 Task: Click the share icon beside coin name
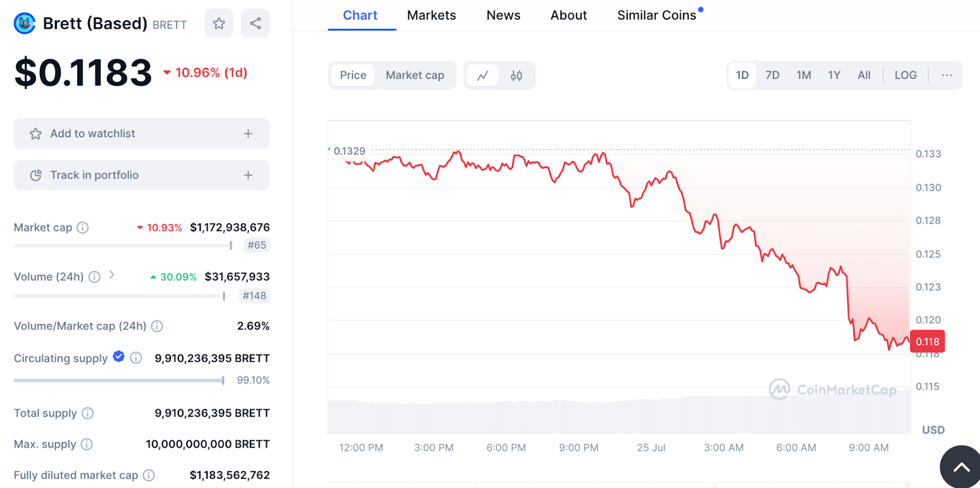click(255, 24)
